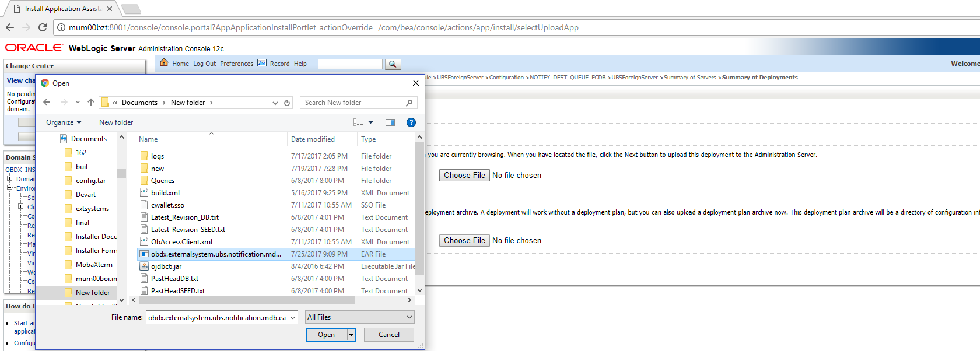The image size is (980, 351).
Task: Reload the browser page
Action: (43, 27)
